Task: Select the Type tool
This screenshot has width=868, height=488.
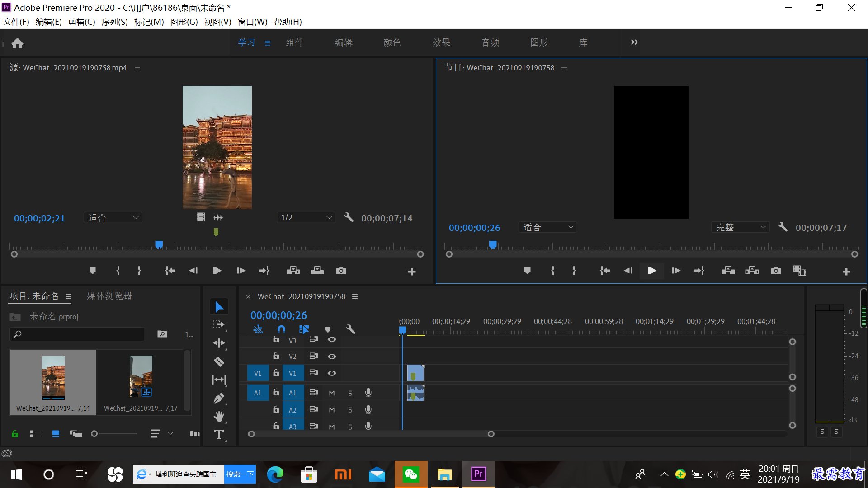Action: (219, 434)
